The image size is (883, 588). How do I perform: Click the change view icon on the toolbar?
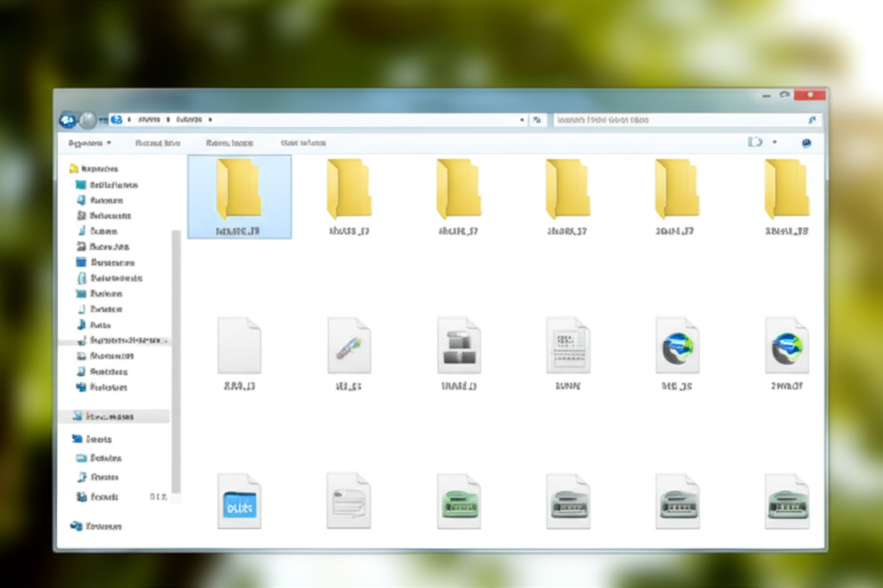[x=755, y=143]
